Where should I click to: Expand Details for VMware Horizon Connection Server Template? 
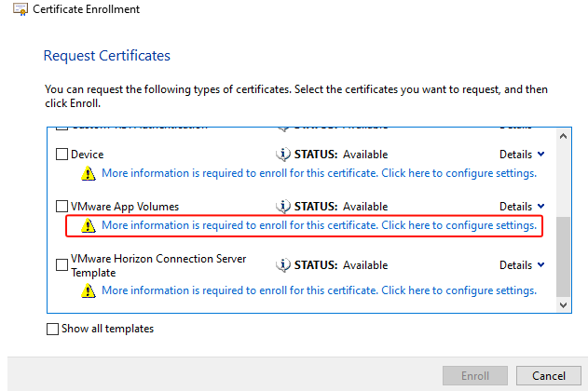coord(522,264)
